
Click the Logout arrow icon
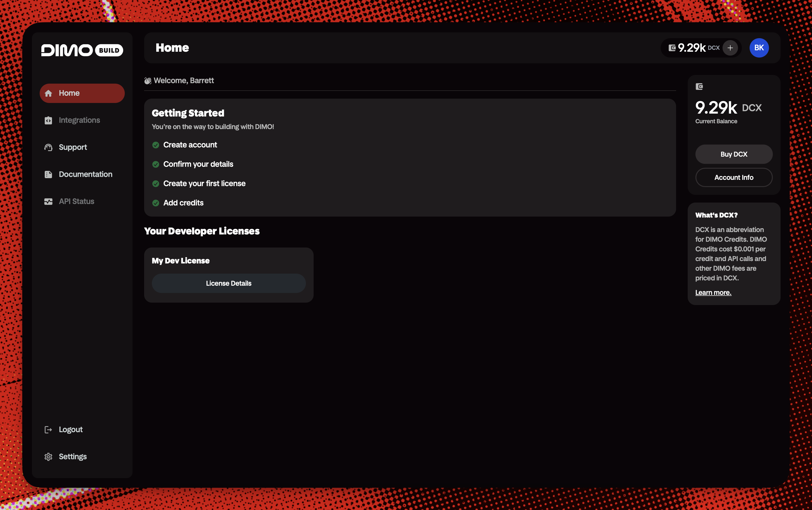tap(48, 430)
